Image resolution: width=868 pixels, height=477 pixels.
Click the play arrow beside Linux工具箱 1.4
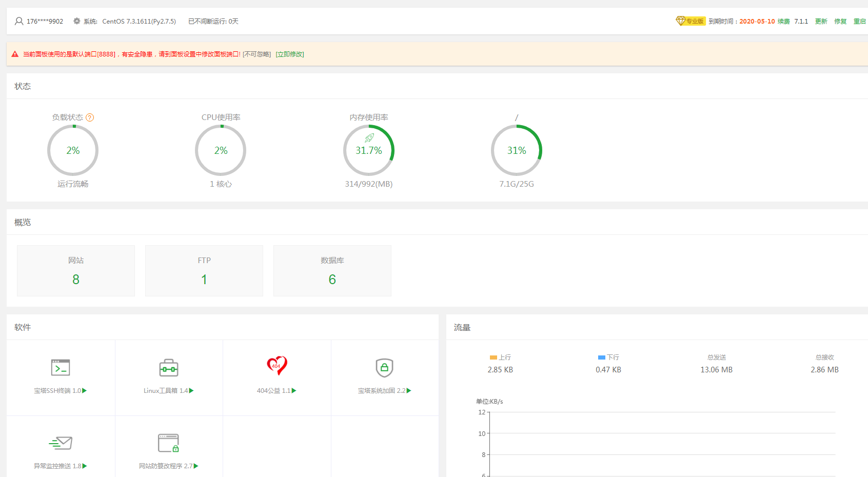[x=191, y=391]
